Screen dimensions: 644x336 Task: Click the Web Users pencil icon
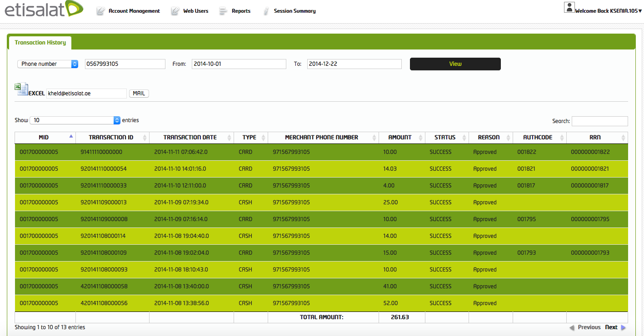point(175,11)
